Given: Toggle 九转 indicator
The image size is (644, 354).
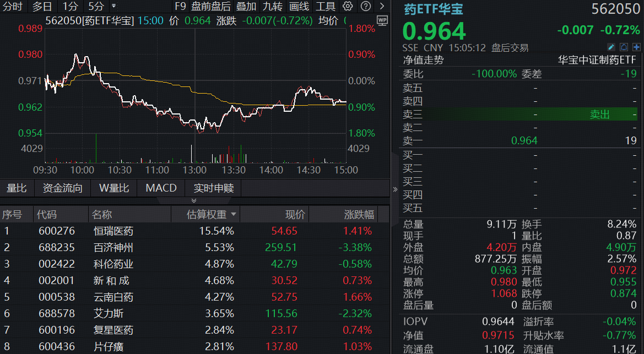Looking at the screenshot, I should click(x=272, y=6).
